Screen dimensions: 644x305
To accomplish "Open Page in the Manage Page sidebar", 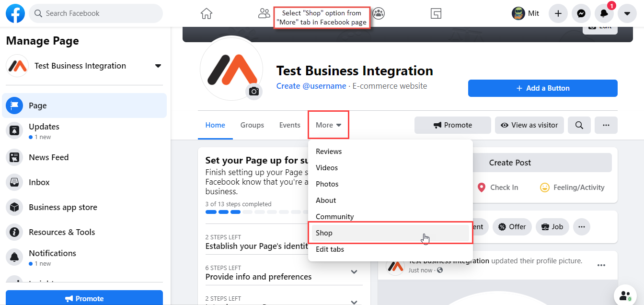I will (84, 106).
